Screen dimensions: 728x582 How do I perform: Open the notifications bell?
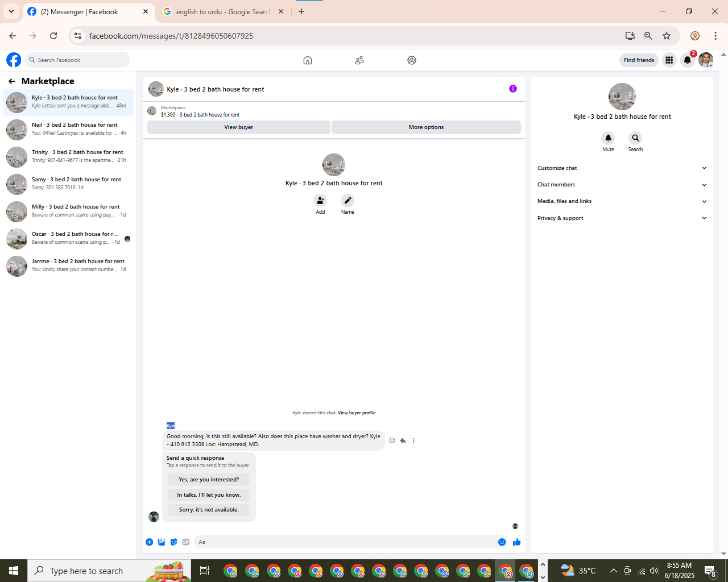688,60
